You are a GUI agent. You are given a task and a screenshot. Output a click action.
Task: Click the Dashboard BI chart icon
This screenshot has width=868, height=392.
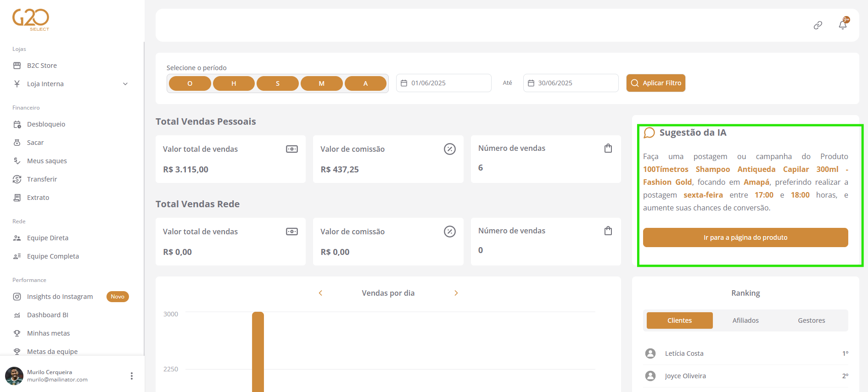click(17, 315)
